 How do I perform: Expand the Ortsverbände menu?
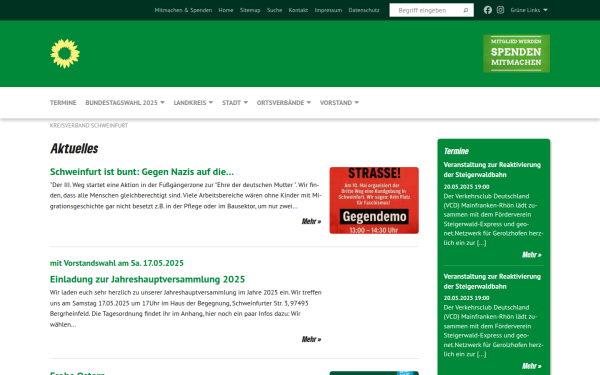[x=284, y=103]
